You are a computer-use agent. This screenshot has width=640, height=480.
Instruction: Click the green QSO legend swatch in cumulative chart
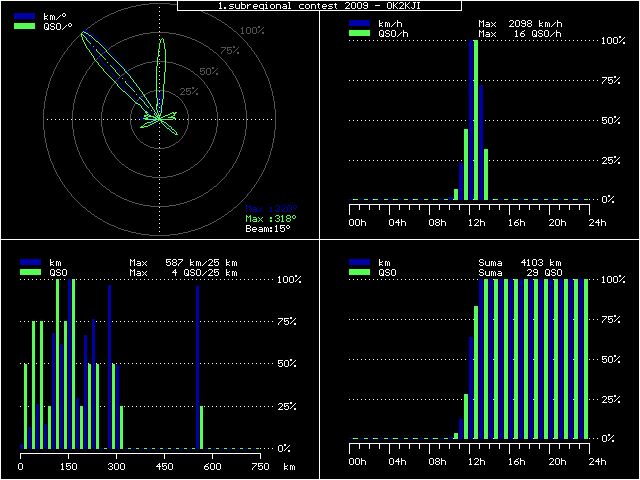pos(360,272)
